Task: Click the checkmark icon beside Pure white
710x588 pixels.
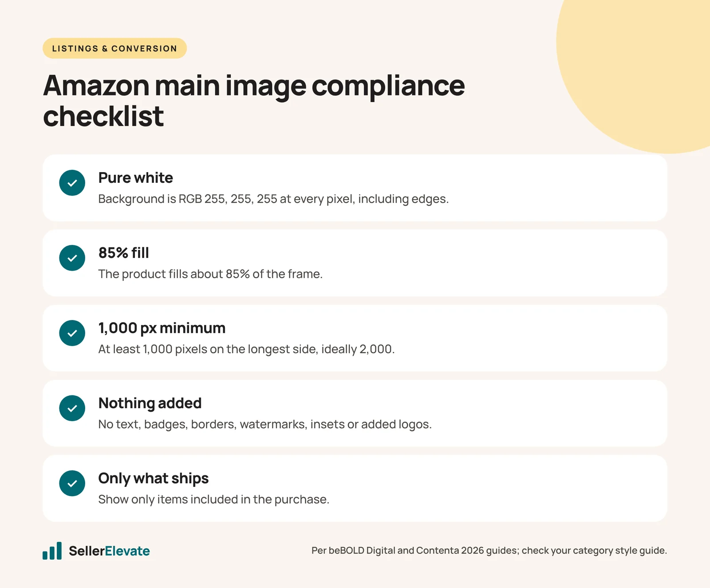Action: (x=72, y=183)
